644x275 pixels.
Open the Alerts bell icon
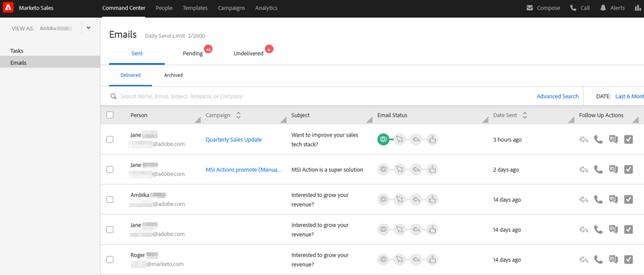pyautogui.click(x=603, y=8)
